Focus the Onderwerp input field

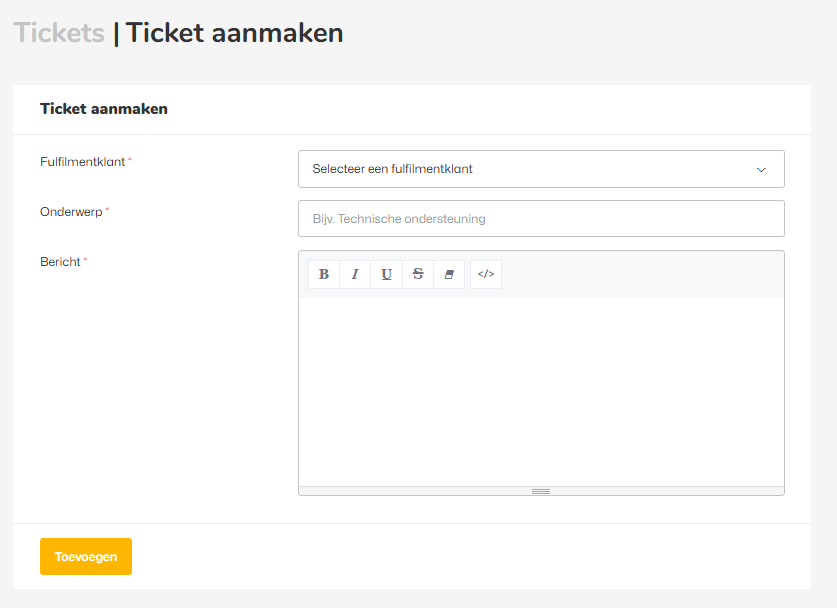[541, 219]
